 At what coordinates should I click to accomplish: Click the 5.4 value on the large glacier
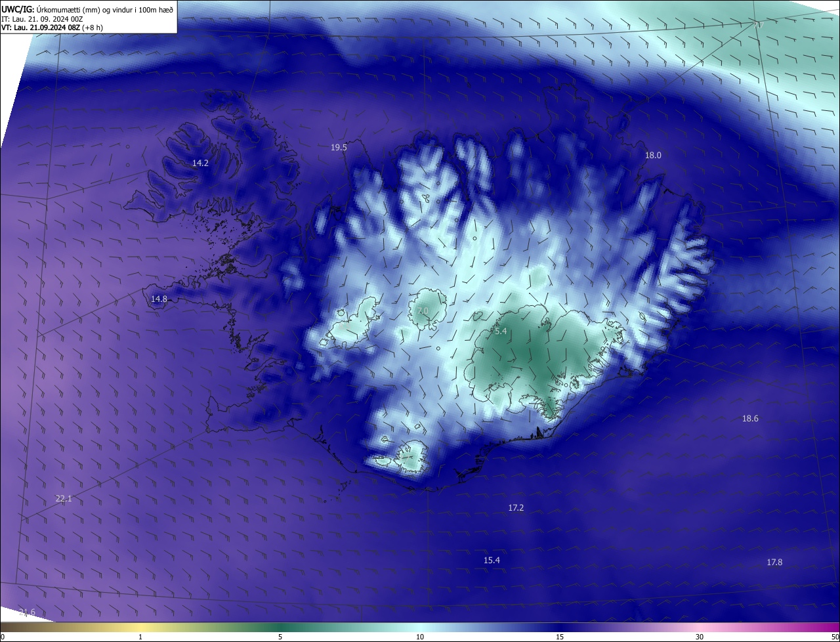coord(501,332)
